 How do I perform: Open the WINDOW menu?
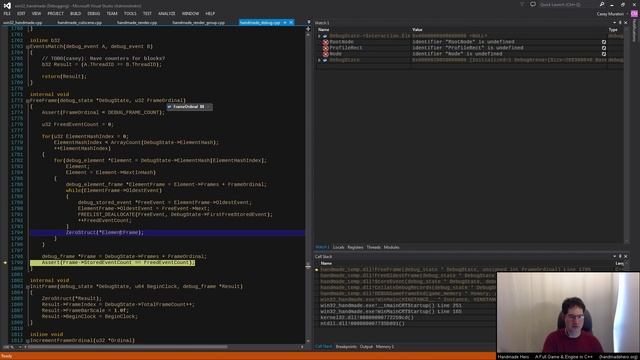(190, 13)
